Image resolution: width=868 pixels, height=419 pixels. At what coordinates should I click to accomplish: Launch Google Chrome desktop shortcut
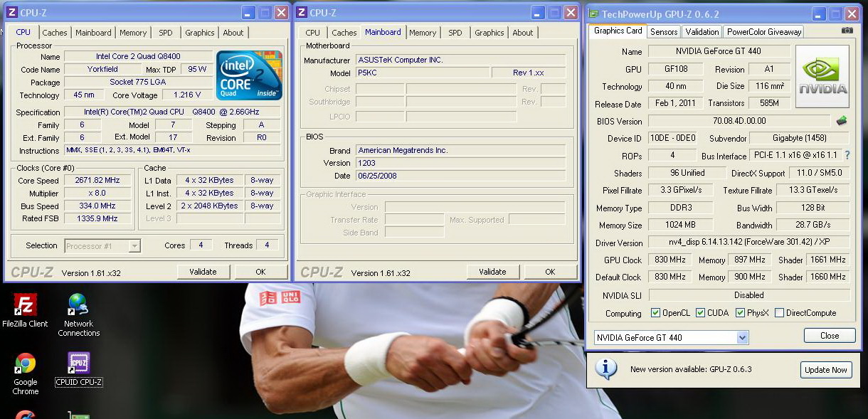coord(25,374)
